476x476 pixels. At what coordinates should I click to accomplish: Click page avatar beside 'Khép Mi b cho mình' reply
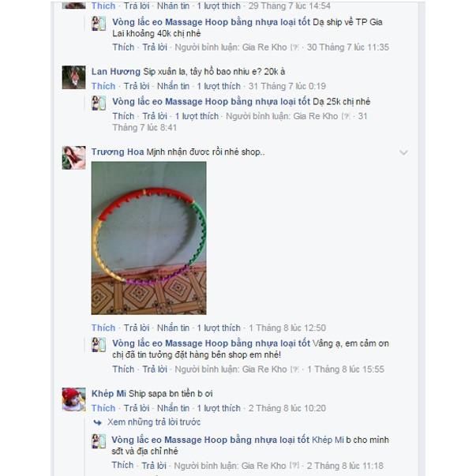point(99,441)
